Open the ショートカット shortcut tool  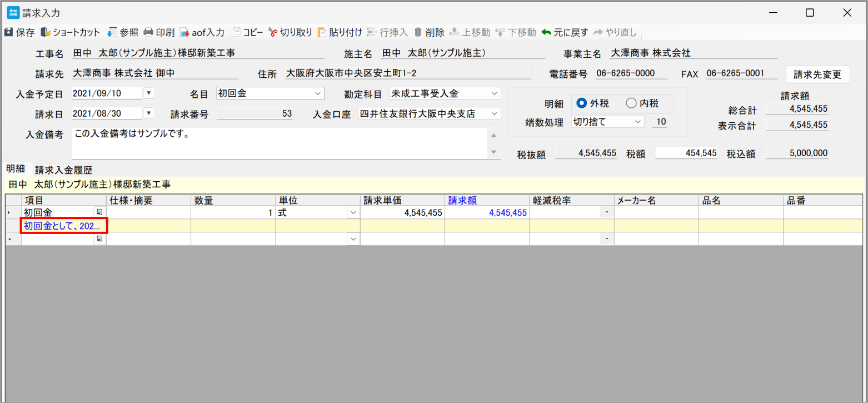tap(46, 32)
